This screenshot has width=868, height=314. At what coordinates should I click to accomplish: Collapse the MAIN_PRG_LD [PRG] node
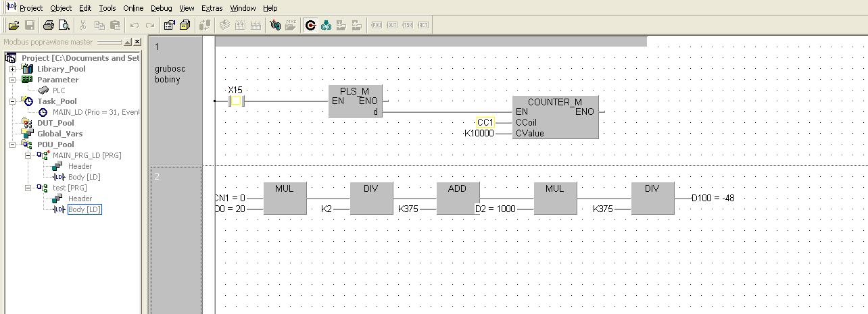(x=28, y=155)
